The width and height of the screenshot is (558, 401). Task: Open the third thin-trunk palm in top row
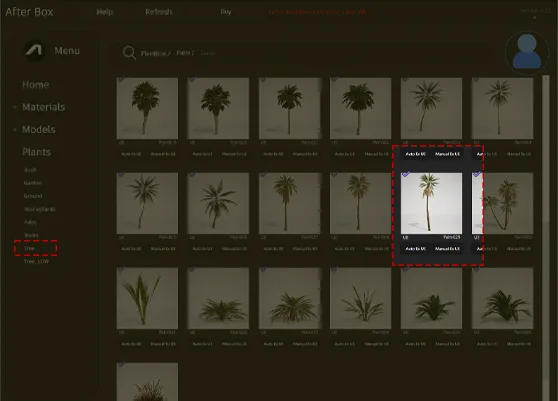coord(289,109)
